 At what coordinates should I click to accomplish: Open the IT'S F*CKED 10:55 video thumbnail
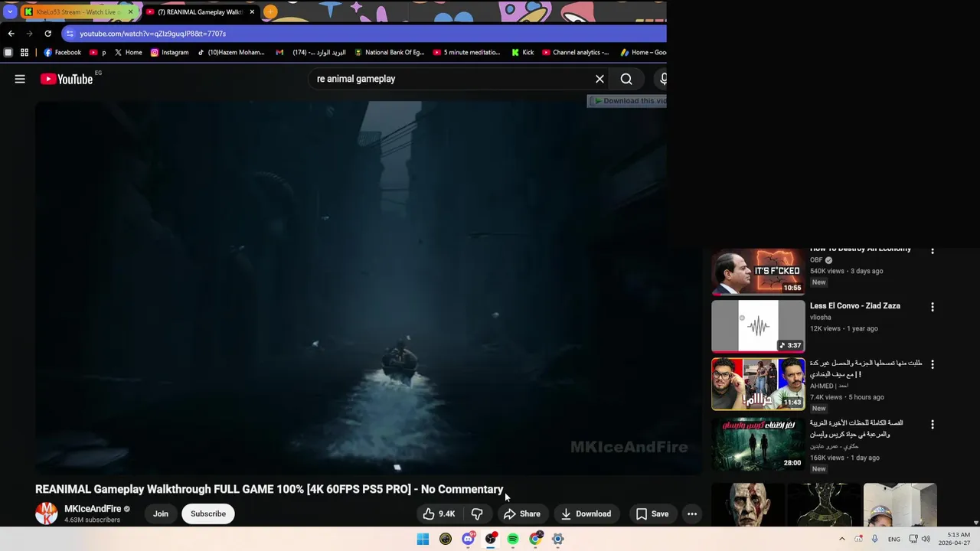[x=758, y=270]
